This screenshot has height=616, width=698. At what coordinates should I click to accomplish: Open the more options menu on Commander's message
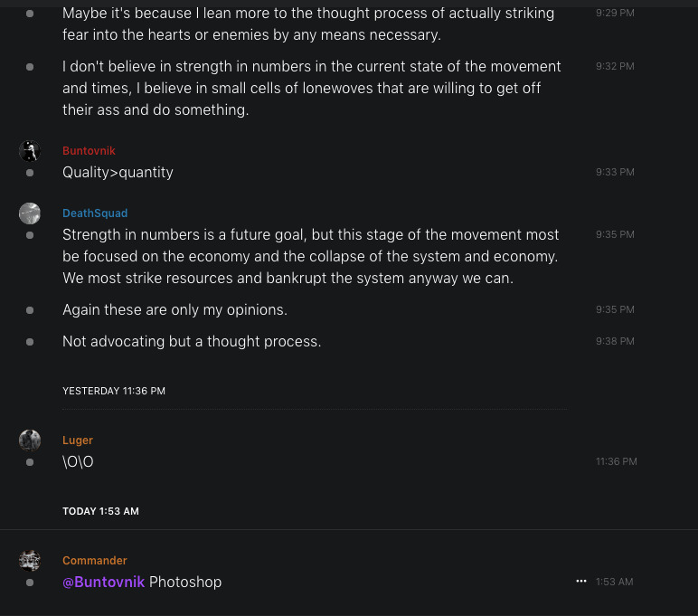tap(581, 582)
